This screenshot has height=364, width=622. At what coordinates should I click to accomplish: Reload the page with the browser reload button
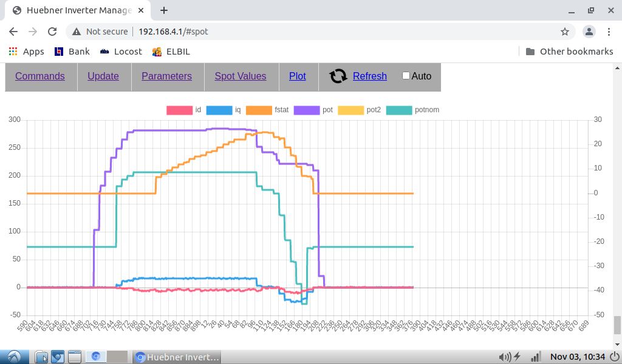coord(52,32)
